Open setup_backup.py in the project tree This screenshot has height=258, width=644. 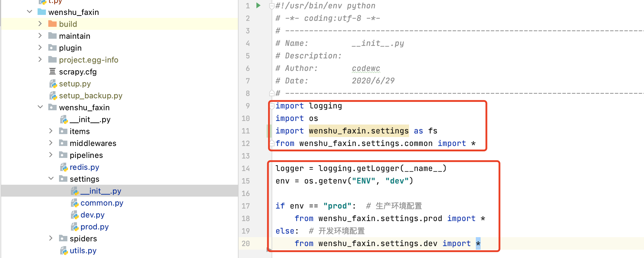click(91, 96)
